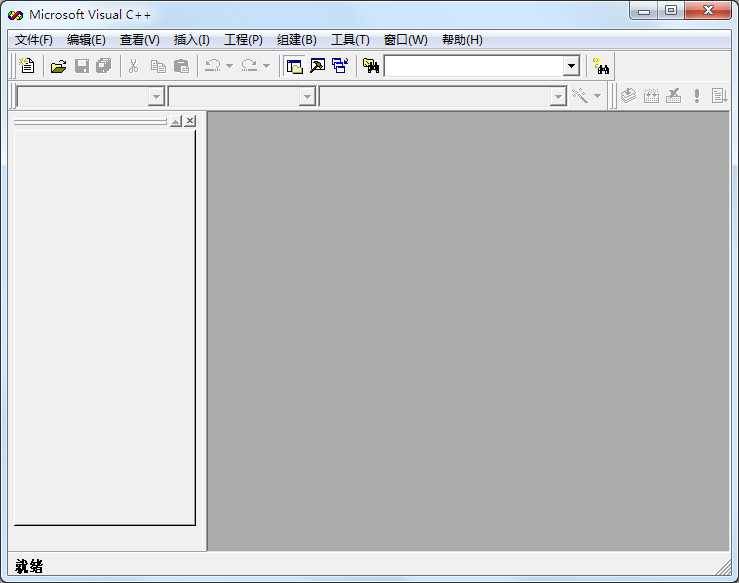Click the Save All icon
The image size is (739, 583).
tap(103, 66)
